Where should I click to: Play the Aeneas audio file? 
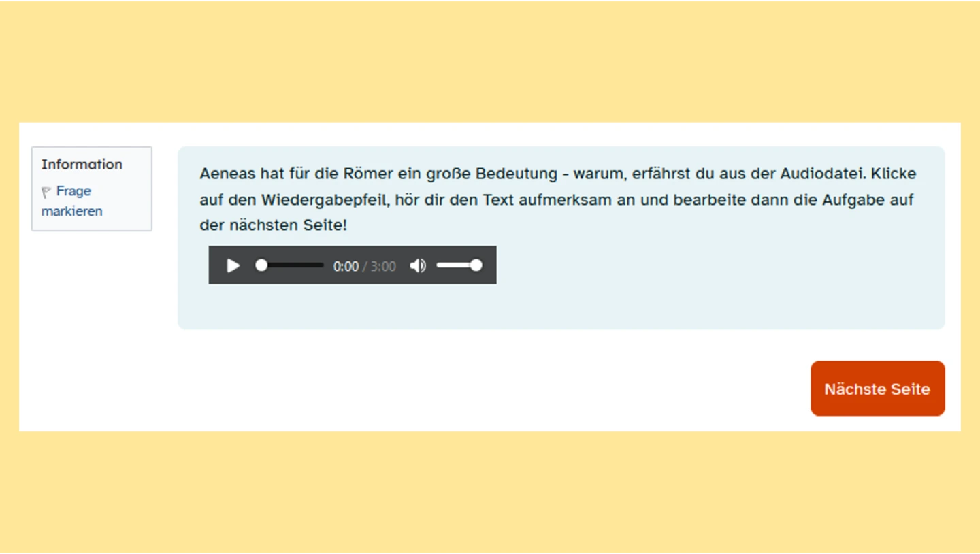click(x=233, y=265)
